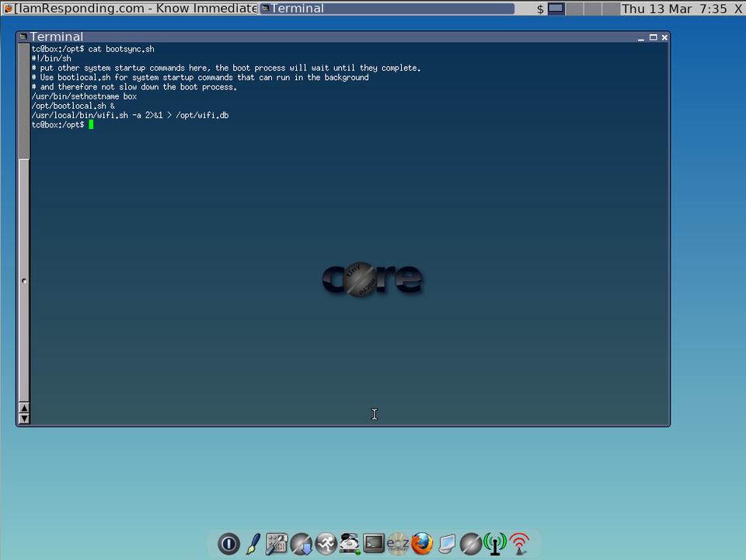The width and height of the screenshot is (746, 560).
Task: Open the Control Panel dock icon
Action: pyautogui.click(x=277, y=544)
